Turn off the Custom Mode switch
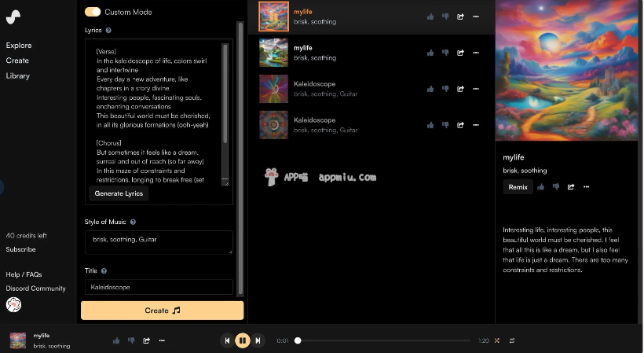Image resolution: width=644 pixels, height=353 pixels. pos(93,12)
